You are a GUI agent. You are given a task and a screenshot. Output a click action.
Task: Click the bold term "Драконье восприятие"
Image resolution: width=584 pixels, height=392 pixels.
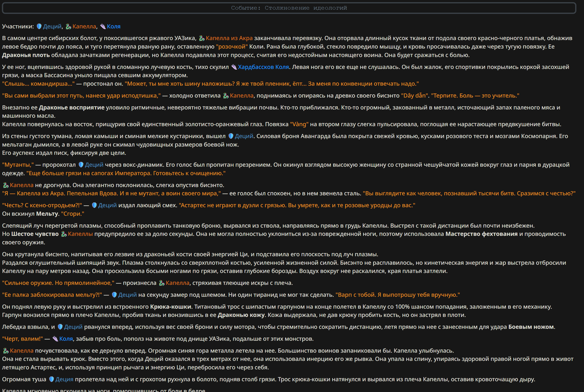(x=72, y=107)
